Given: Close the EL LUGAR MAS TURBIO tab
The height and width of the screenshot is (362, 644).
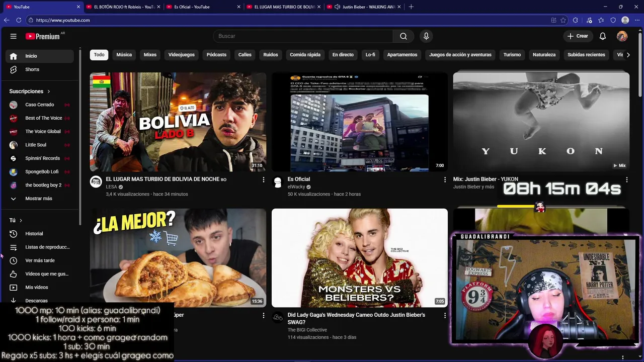Looking at the screenshot, I should 319,7.
